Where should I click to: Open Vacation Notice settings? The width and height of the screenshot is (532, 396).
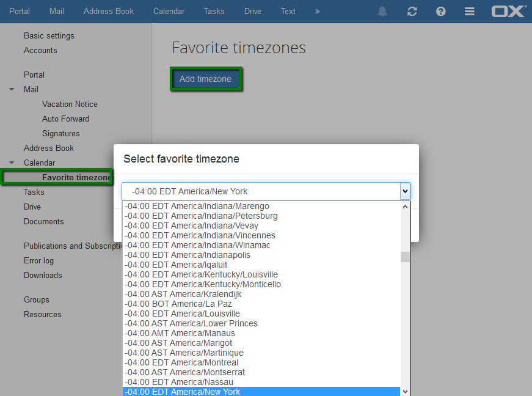(70, 104)
